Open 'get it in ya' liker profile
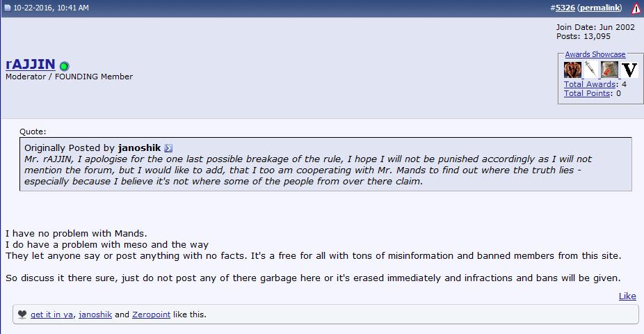This screenshot has height=334, width=644. [x=52, y=315]
